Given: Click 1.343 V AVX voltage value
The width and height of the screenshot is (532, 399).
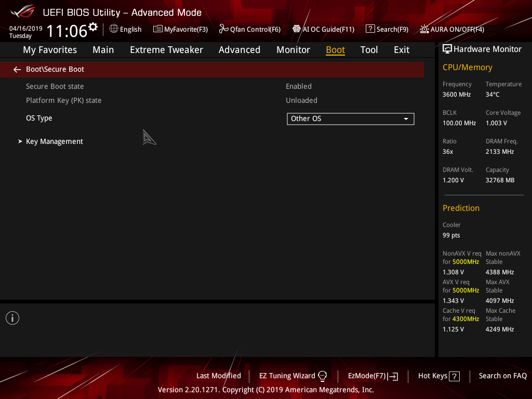Looking at the screenshot, I should (453, 301).
